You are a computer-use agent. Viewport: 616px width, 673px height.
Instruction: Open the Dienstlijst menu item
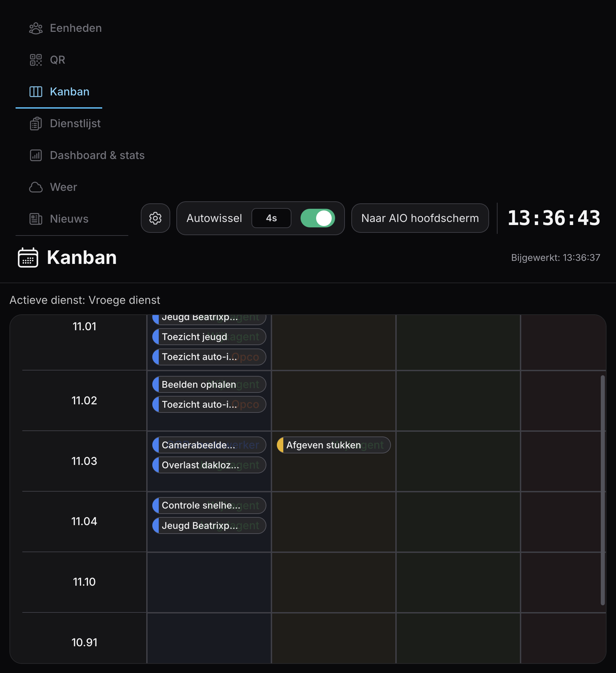[75, 124]
